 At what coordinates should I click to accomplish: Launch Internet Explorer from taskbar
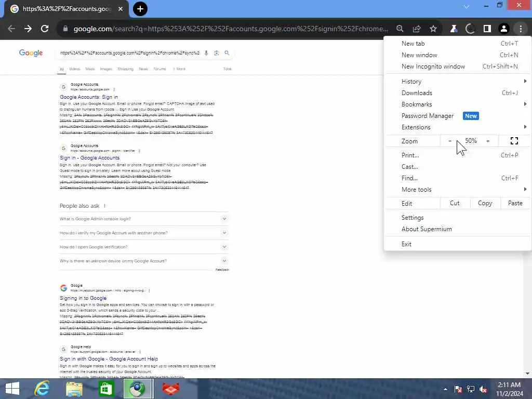tap(42, 389)
